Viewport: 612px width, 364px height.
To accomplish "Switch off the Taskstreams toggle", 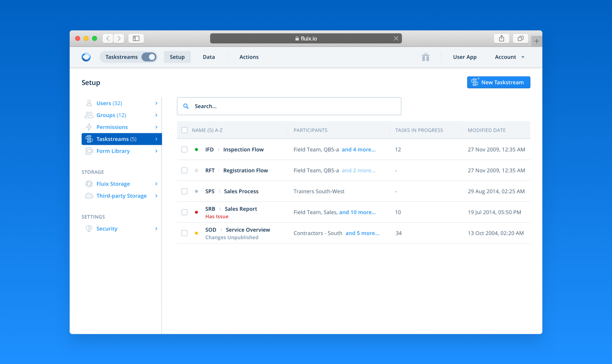I will pyautogui.click(x=149, y=57).
